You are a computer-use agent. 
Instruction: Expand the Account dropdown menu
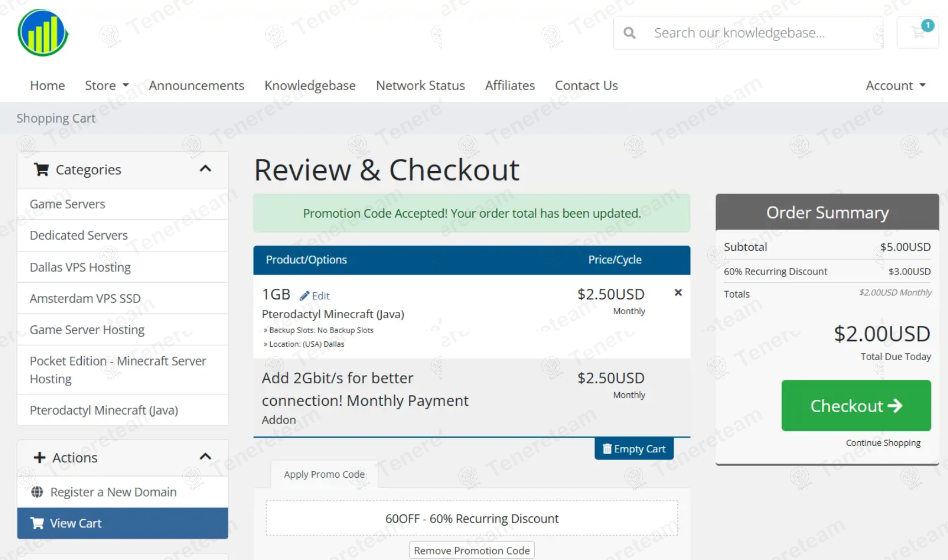pos(895,86)
